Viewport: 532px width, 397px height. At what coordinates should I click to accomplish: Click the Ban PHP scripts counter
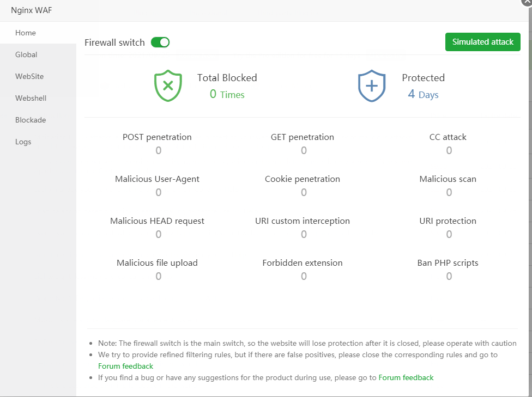(x=449, y=276)
